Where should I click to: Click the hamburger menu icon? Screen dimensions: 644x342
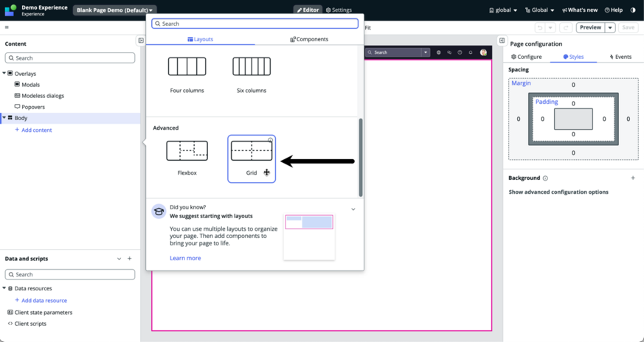click(7, 27)
